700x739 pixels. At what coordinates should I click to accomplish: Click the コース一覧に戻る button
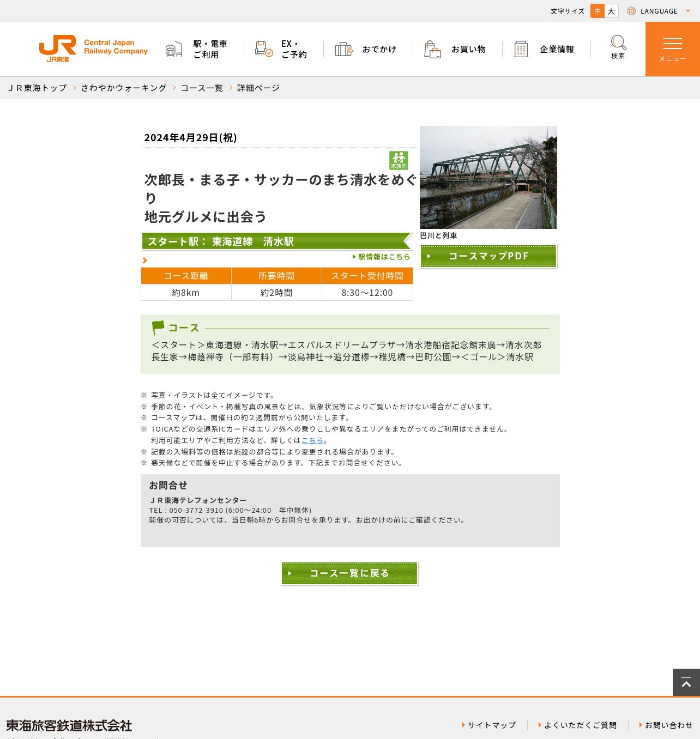tap(349, 573)
